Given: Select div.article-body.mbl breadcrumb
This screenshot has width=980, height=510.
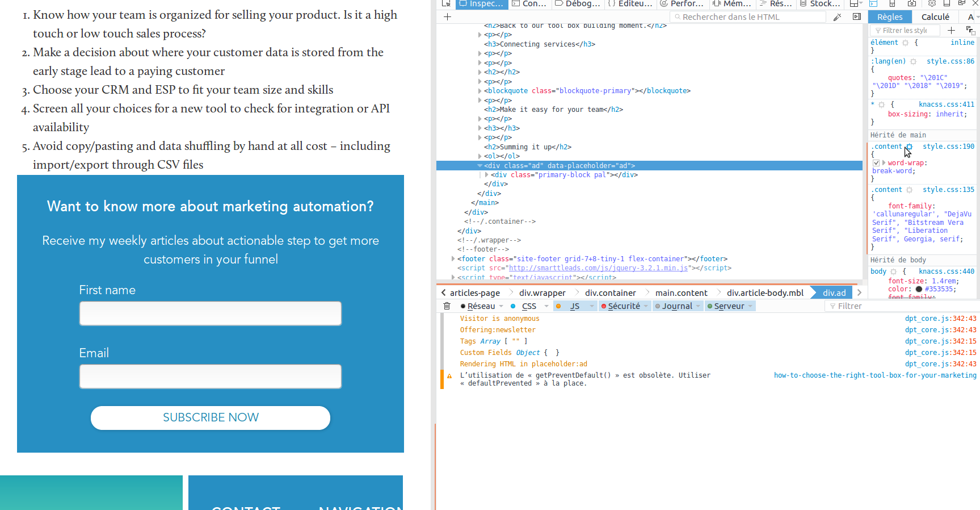Looking at the screenshot, I should [765, 293].
